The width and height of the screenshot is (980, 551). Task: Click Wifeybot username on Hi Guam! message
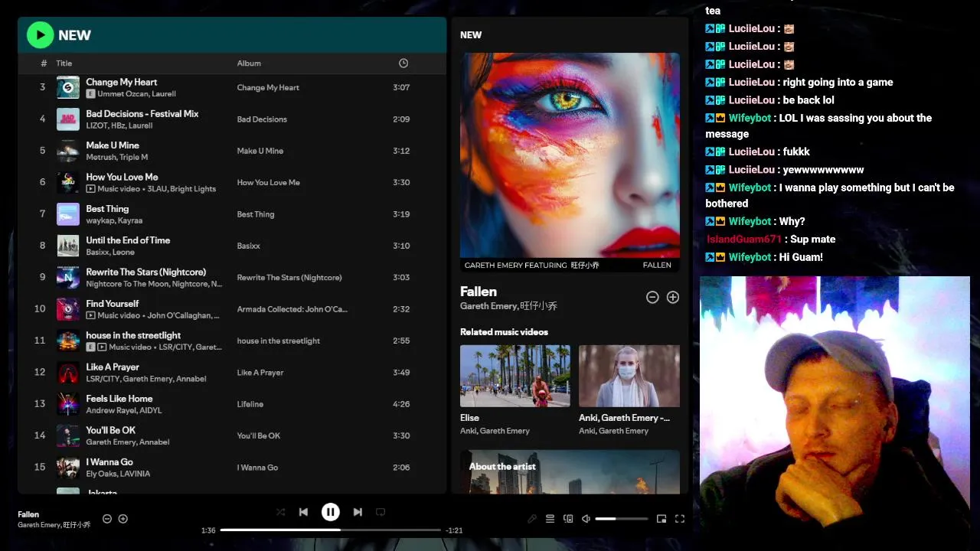point(750,257)
